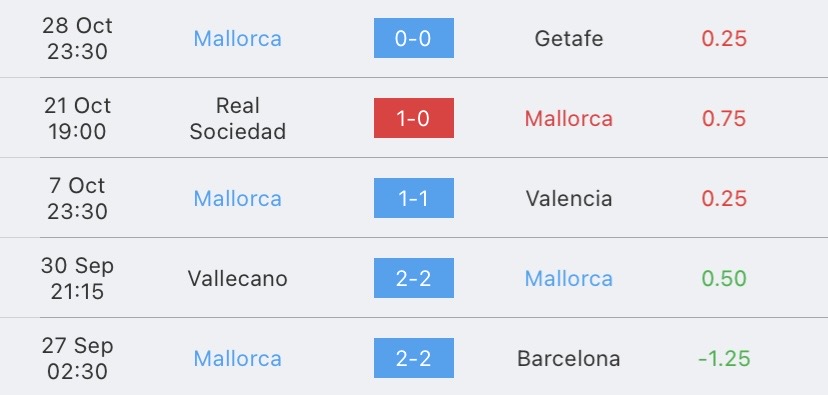Select Mallorca in the Vallecano match row
The height and width of the screenshot is (395, 828).
[x=569, y=278]
